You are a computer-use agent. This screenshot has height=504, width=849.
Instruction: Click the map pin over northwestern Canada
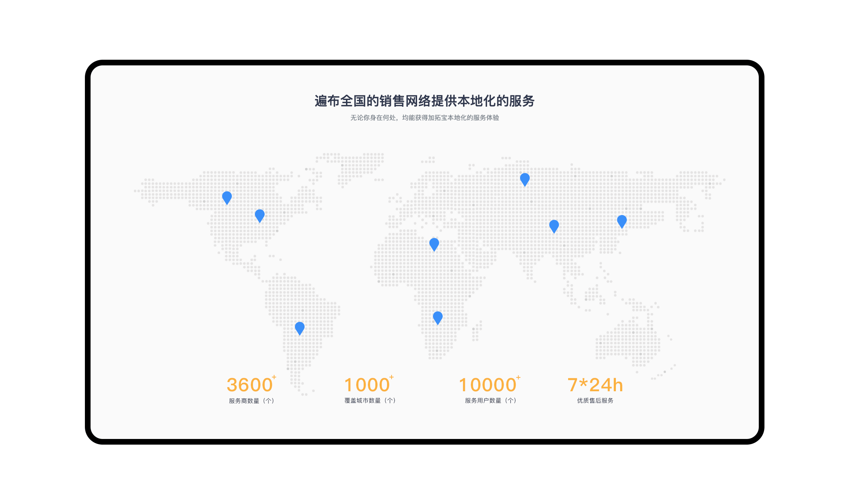(x=227, y=198)
